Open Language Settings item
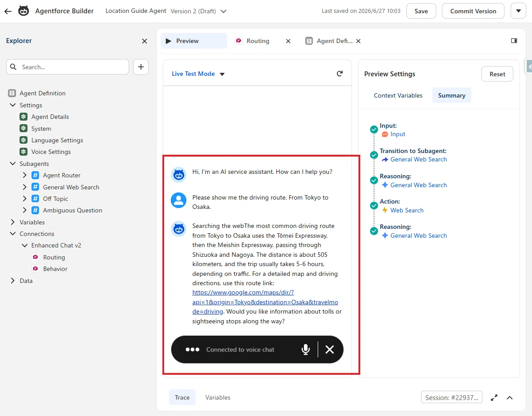The width and height of the screenshot is (532, 416). (x=57, y=140)
